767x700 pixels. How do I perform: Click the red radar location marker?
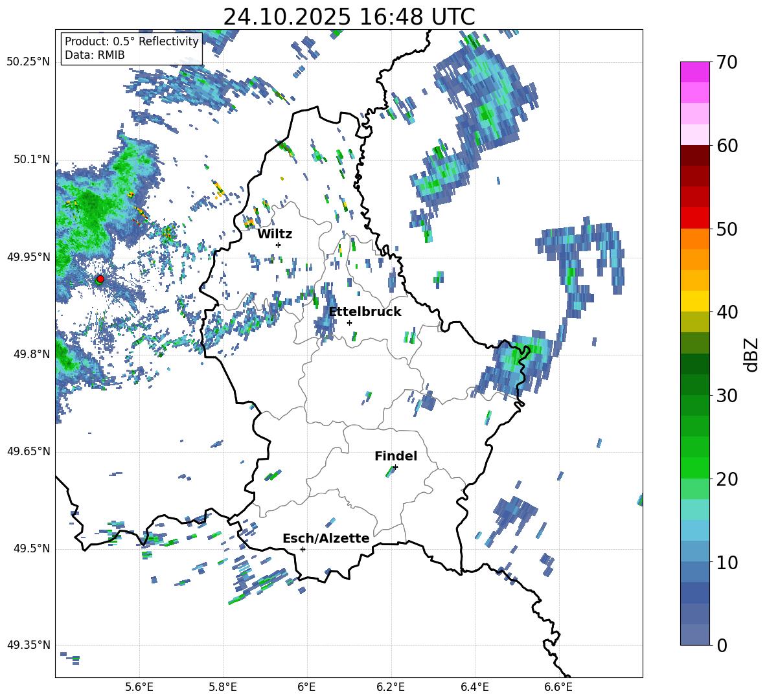tap(100, 279)
